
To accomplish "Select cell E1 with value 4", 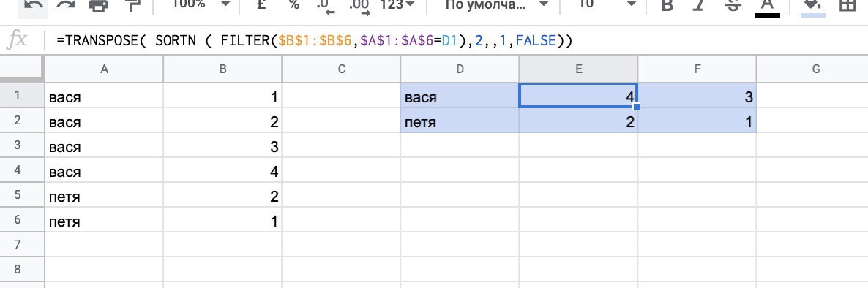I will tap(578, 95).
